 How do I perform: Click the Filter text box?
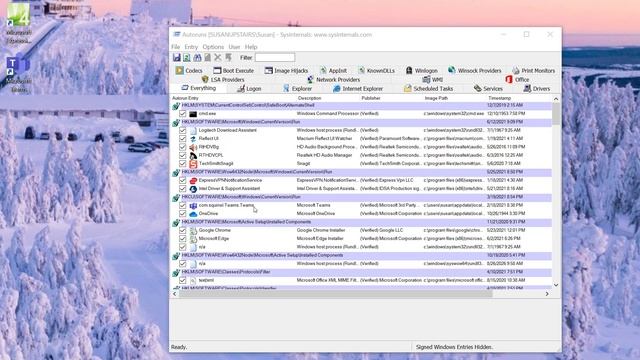[x=275, y=58]
